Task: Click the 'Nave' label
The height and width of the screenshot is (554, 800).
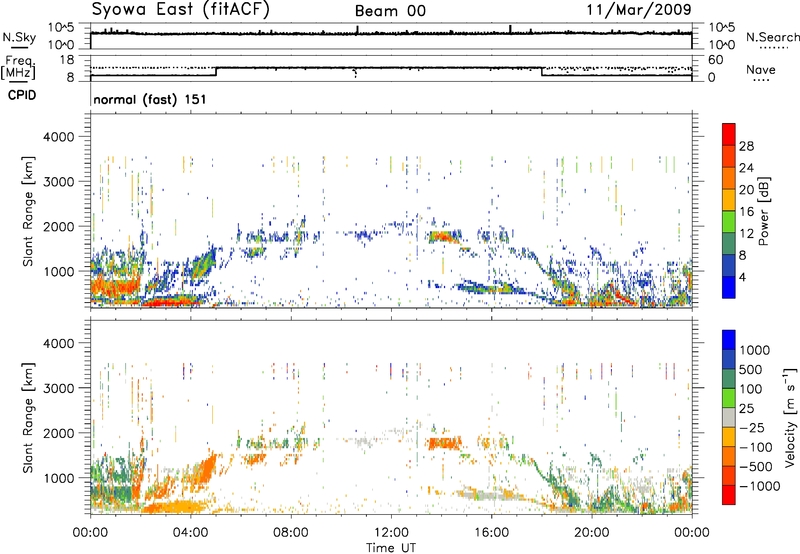Action: tap(760, 69)
